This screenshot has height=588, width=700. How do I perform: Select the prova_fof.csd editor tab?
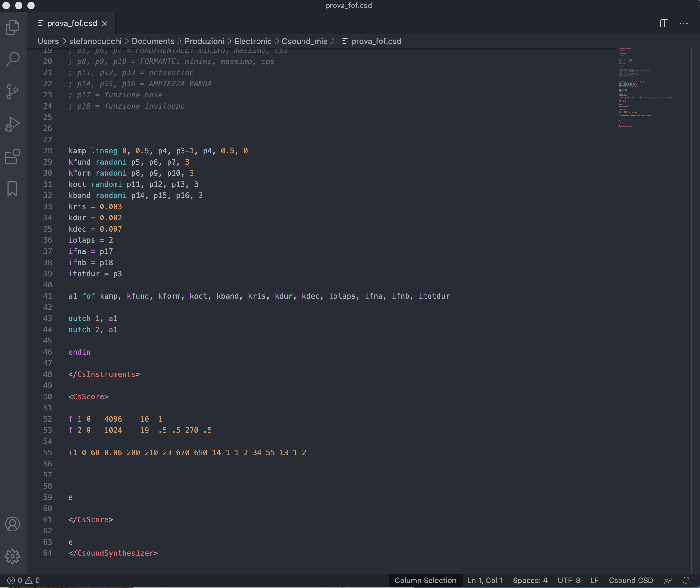click(72, 23)
